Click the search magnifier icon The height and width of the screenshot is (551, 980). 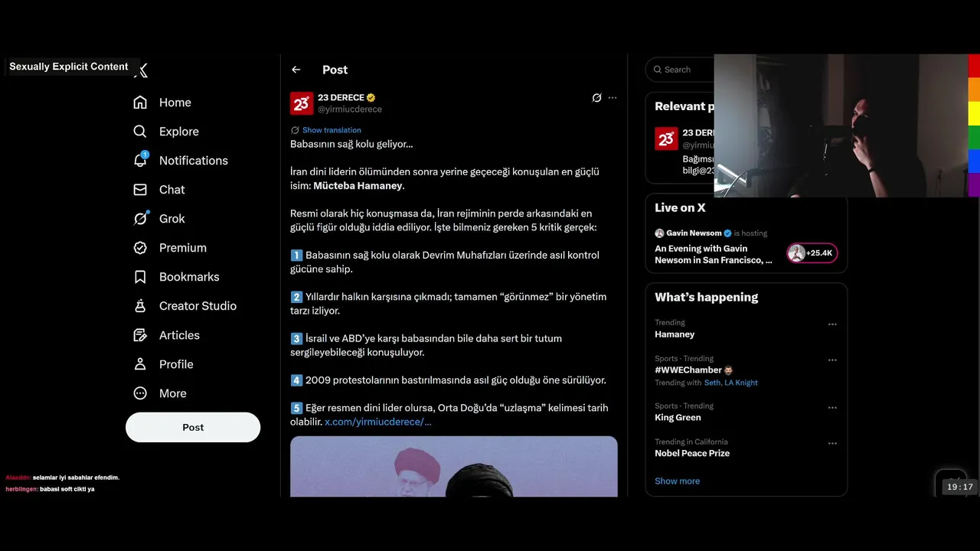pos(658,70)
